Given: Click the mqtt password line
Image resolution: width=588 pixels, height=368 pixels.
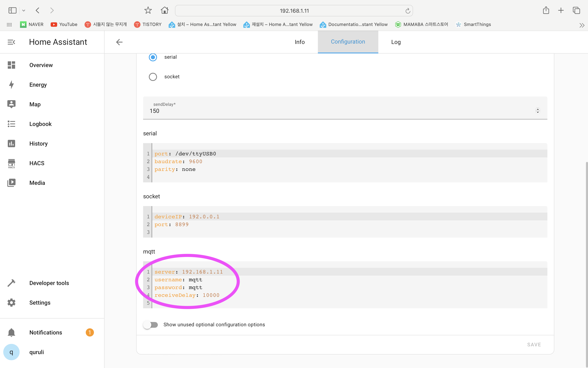Looking at the screenshot, I should coord(349,287).
